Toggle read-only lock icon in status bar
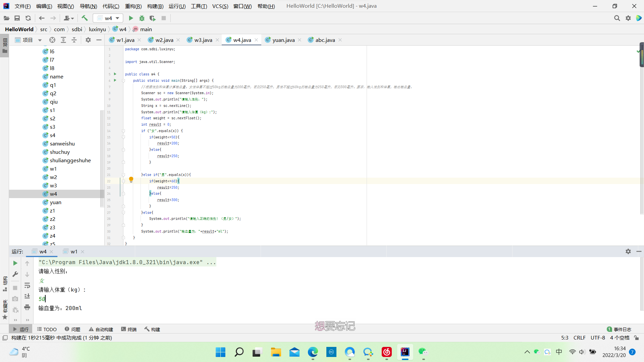The width and height of the screenshot is (644, 362). tap(636, 338)
